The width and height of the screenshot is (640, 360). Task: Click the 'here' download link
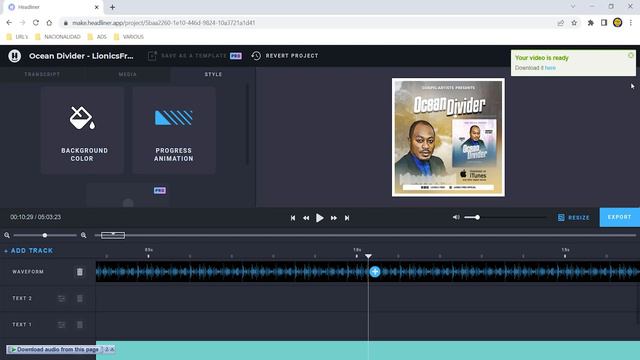click(x=550, y=68)
